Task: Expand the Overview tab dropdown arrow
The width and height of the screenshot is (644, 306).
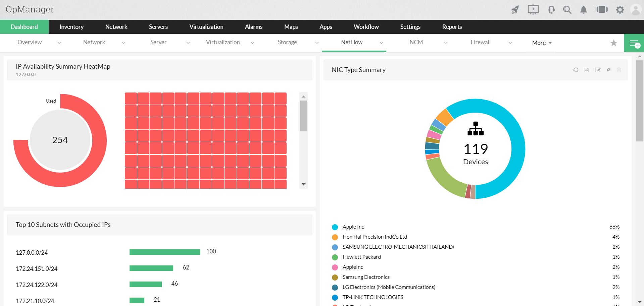Action: 59,43
